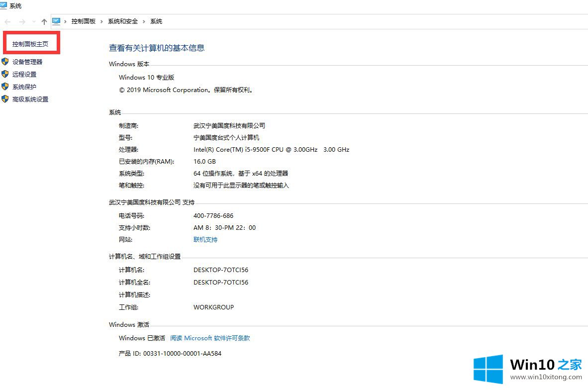The image size is (588, 390).
Task: Click section header 计算机名、域和工作组设置
Action: pyautogui.click(x=145, y=257)
